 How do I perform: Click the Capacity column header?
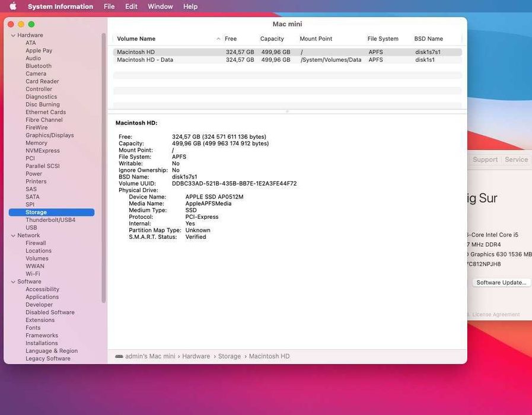point(272,39)
